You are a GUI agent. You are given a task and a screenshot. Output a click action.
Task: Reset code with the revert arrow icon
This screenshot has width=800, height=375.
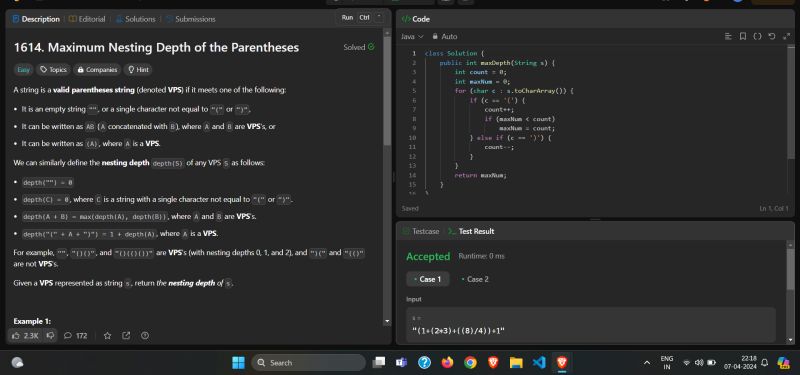click(772, 37)
